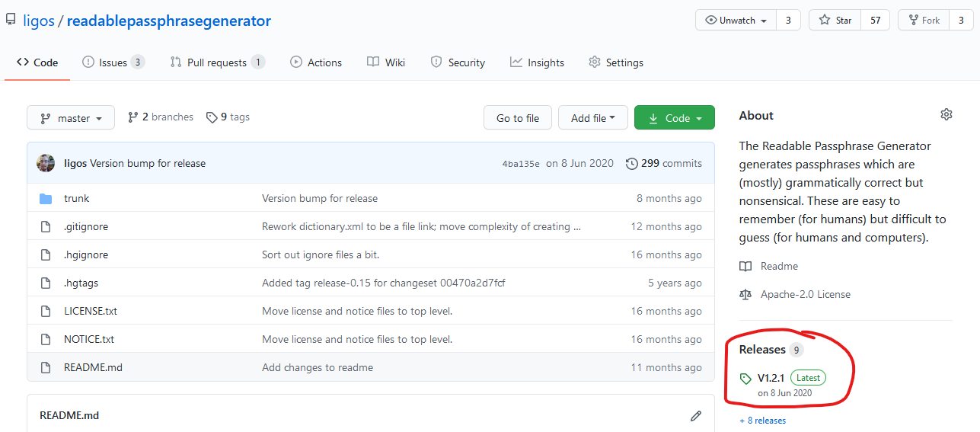
Task: Click the clock icon beside 299 commits
Action: (632, 163)
